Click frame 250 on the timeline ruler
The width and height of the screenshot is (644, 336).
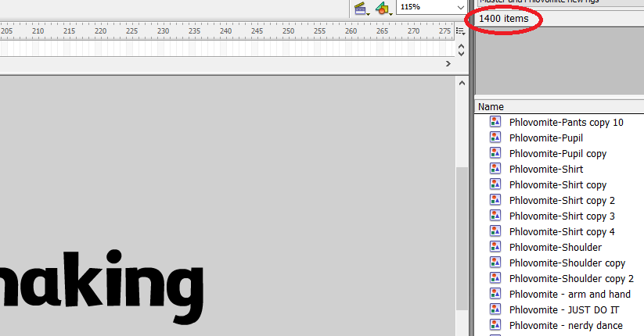click(x=288, y=31)
